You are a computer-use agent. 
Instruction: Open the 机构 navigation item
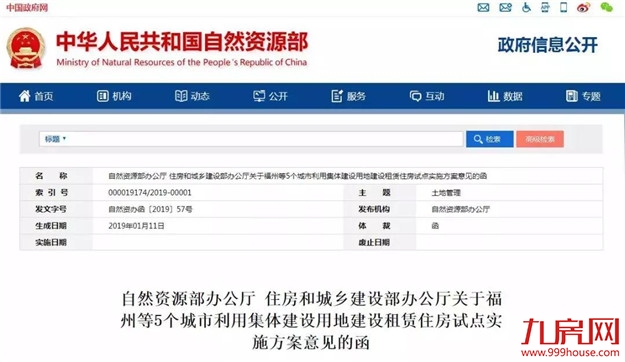click(114, 96)
